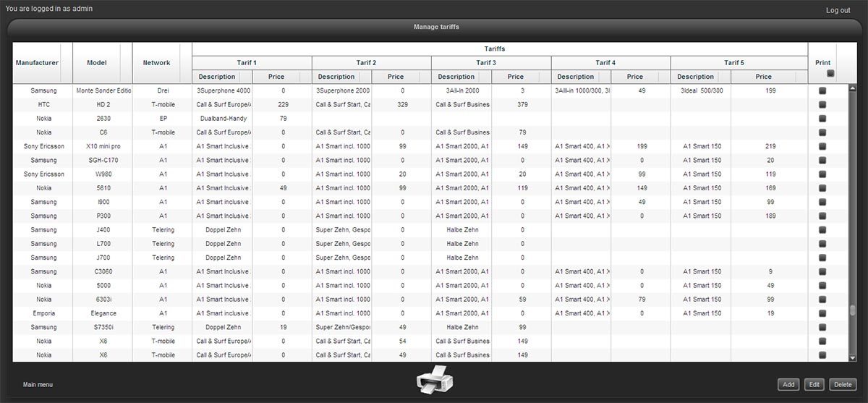Check Print box for Samsung L700 row
This screenshot has height=403, width=868.
(x=822, y=244)
